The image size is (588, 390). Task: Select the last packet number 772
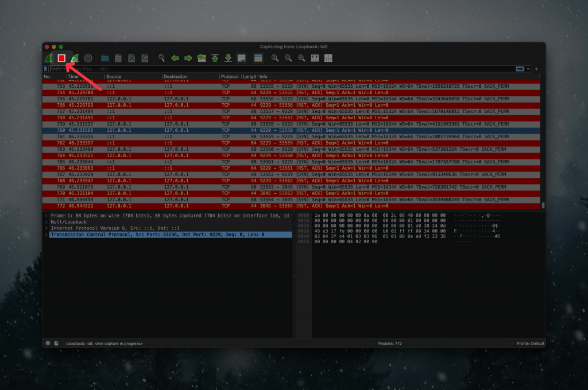click(291, 206)
